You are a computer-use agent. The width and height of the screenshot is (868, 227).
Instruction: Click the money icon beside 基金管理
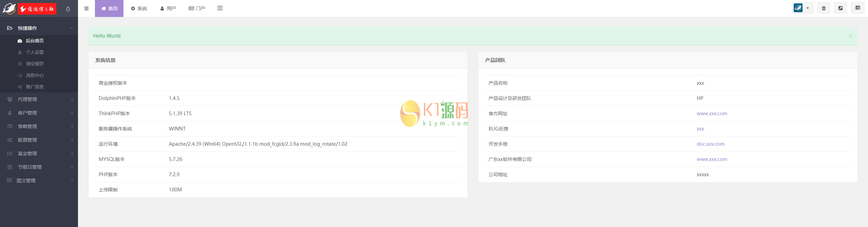(10, 153)
